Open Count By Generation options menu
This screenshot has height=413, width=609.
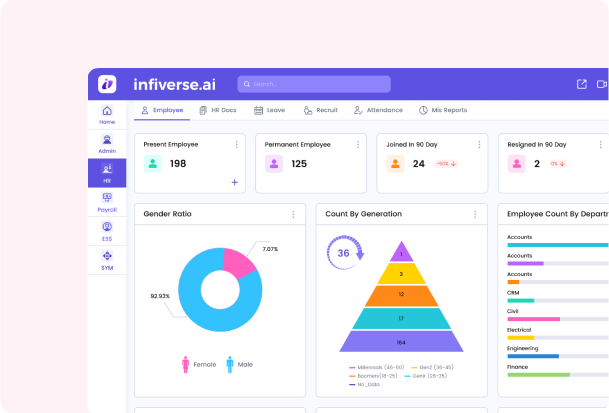475,214
